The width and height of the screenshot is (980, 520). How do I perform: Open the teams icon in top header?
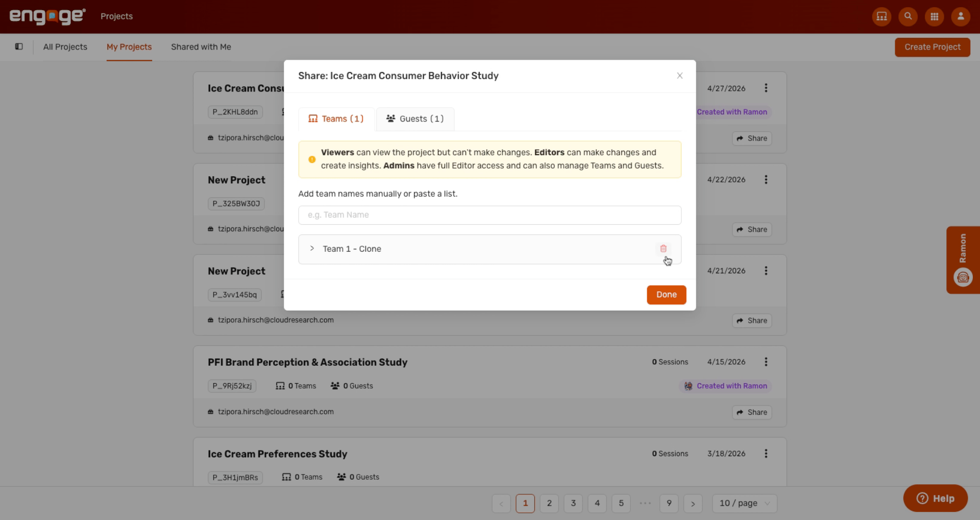point(881,16)
